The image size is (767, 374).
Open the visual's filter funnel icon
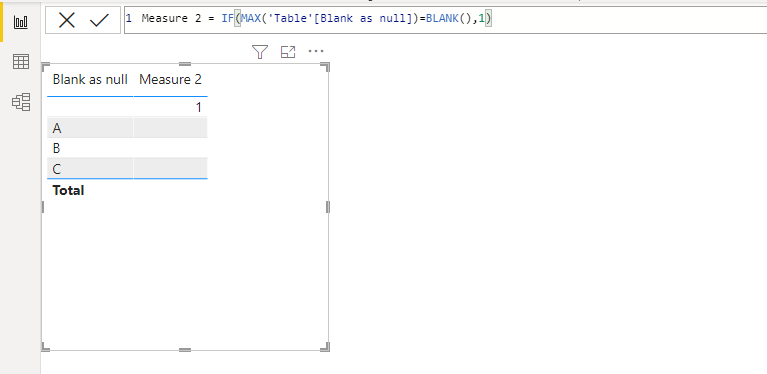tap(260, 51)
